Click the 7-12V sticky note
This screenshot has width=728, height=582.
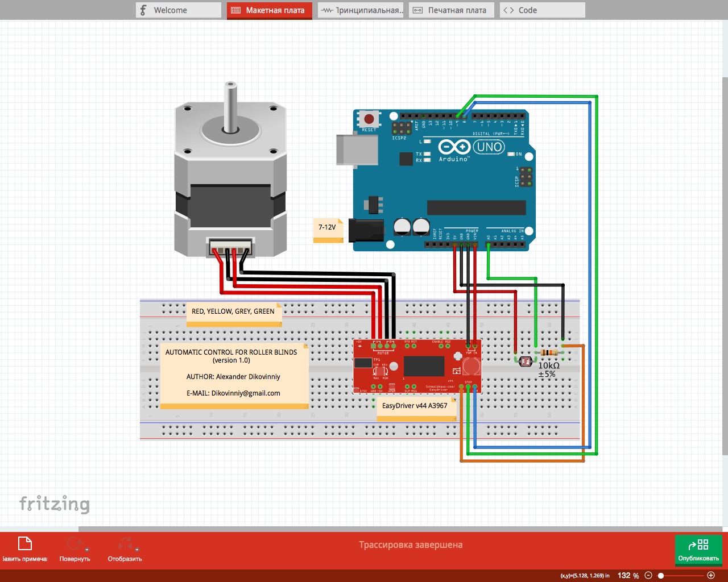(x=328, y=228)
